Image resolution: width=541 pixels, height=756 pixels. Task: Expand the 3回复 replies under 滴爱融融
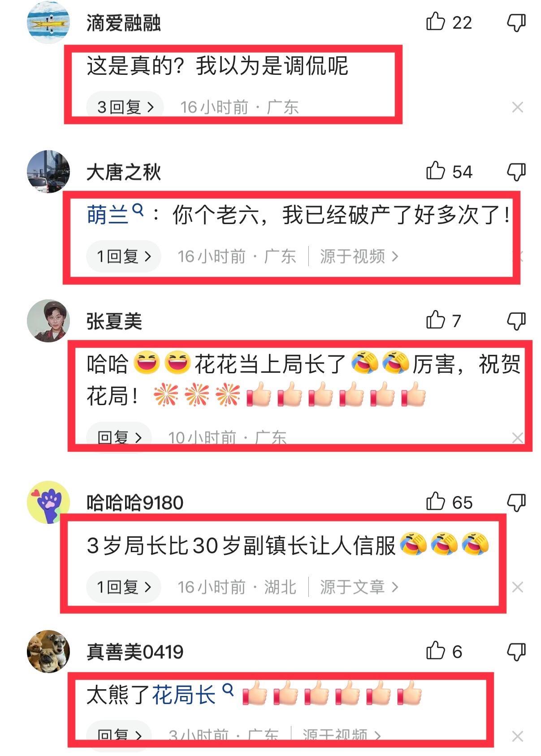[x=125, y=107]
